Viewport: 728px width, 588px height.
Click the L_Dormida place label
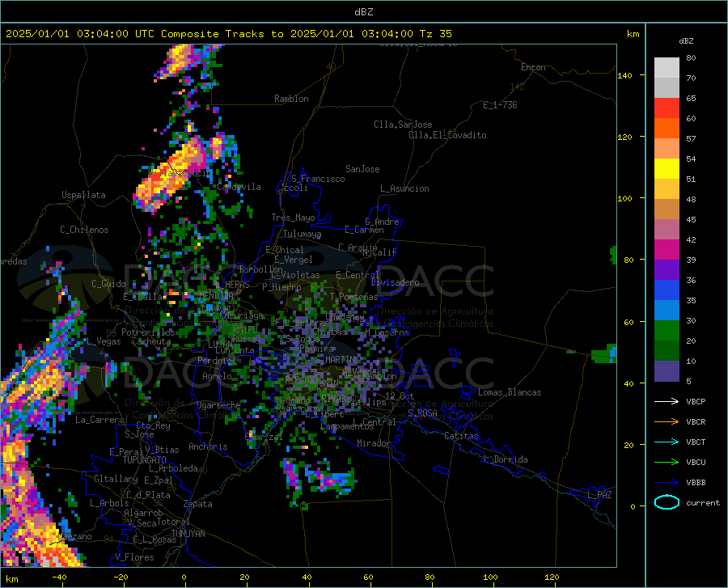(505, 459)
